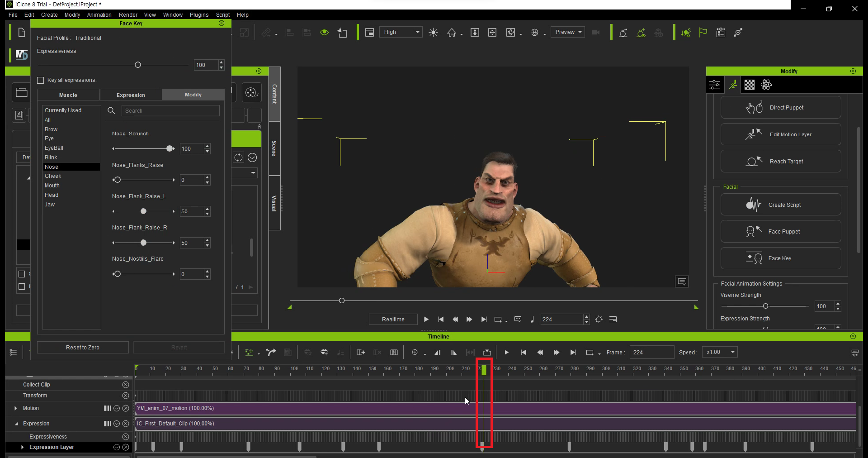This screenshot has height=458, width=868.
Task: Click the Reach Target button
Action: [x=780, y=162]
